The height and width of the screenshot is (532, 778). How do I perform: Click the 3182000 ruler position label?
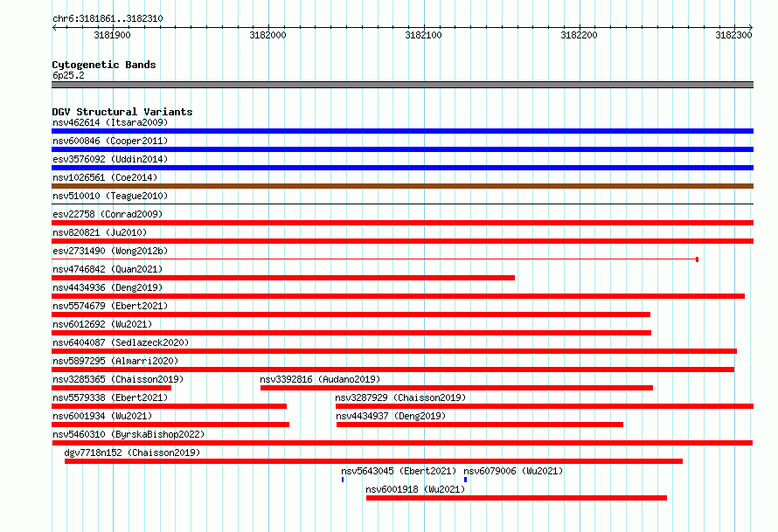point(268,35)
